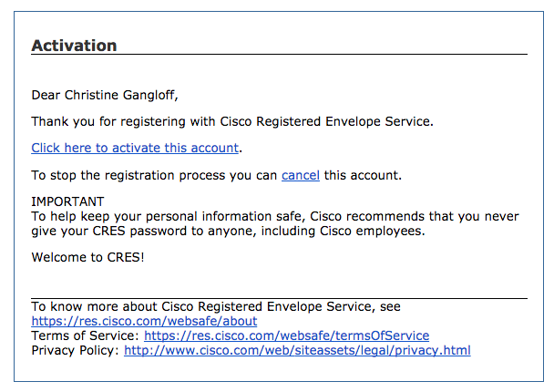The height and width of the screenshot is (392, 554).
Task: Click the 'Activation' heading
Action: pyautogui.click(x=74, y=46)
